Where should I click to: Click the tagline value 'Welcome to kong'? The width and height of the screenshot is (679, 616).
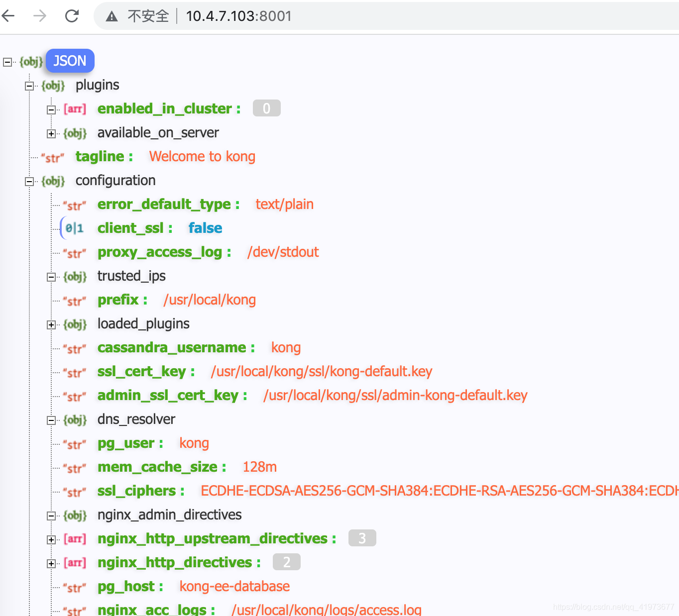[x=202, y=157]
